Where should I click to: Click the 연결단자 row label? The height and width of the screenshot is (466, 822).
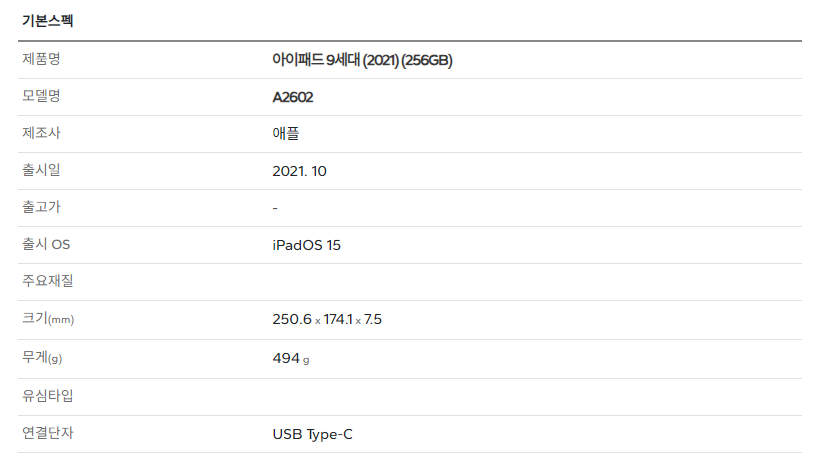coord(48,433)
